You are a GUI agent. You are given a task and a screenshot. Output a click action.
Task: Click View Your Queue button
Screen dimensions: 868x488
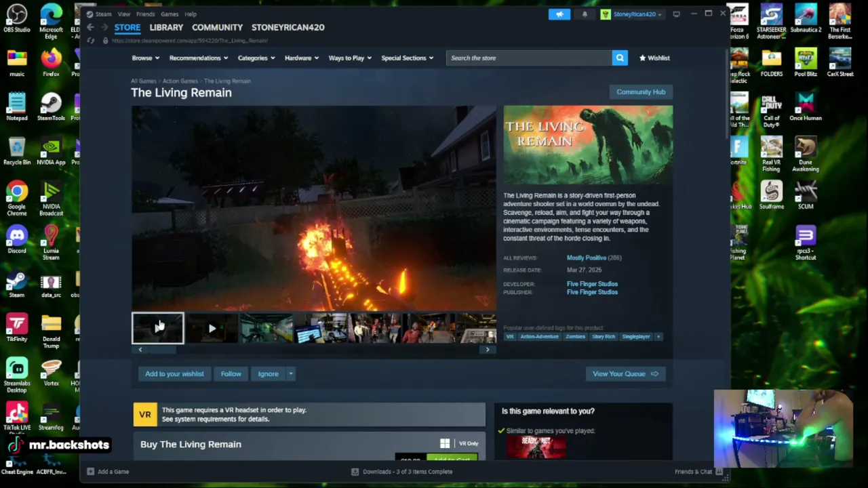coord(625,373)
